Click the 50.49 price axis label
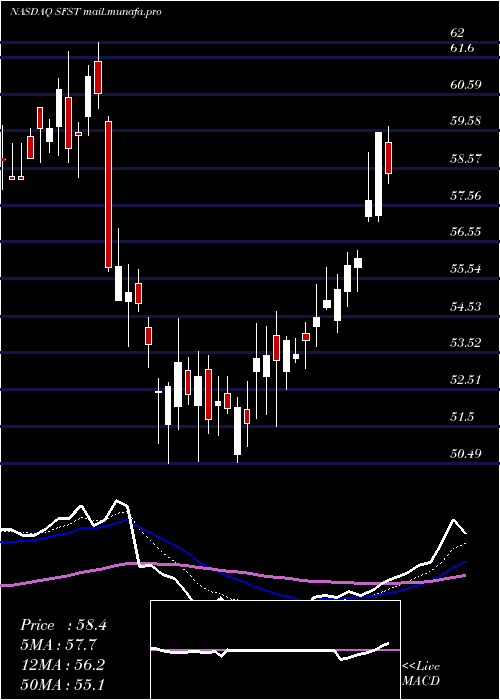This screenshot has height=700, width=500. tap(466, 454)
